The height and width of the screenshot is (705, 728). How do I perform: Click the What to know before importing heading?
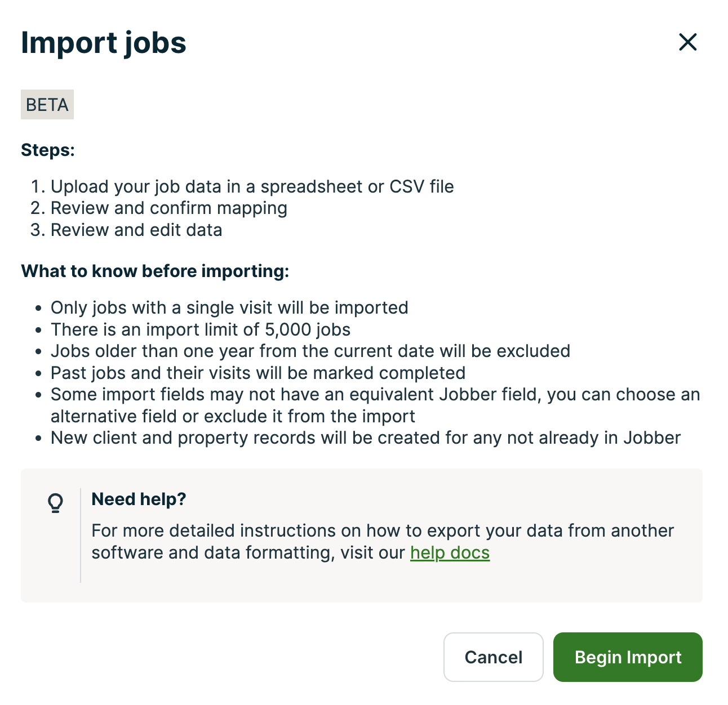[155, 271]
